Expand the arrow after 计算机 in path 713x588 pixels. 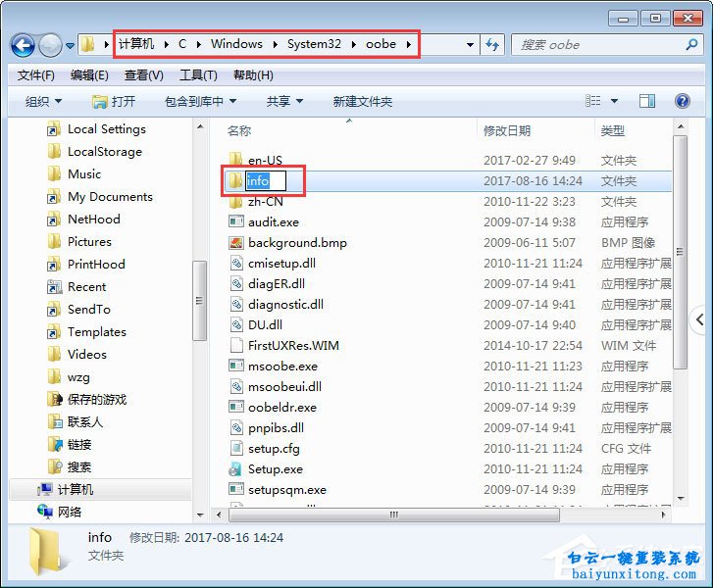(167, 44)
